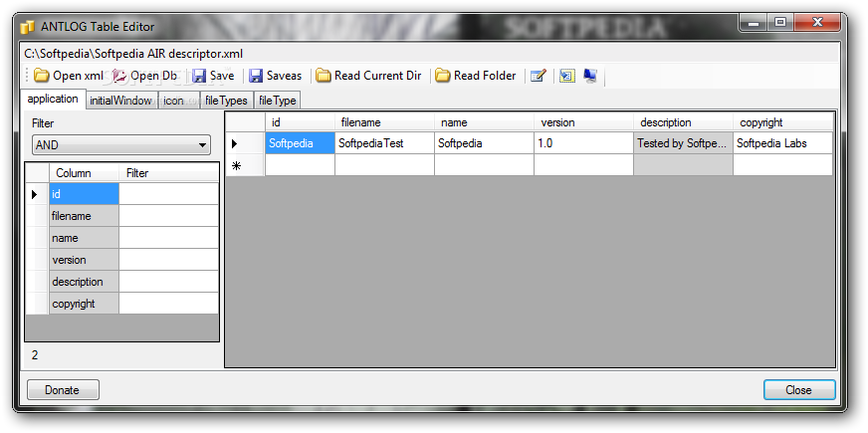This screenshot has width=868, height=433.
Task: Click the new row asterisk selector
Action: click(x=245, y=165)
